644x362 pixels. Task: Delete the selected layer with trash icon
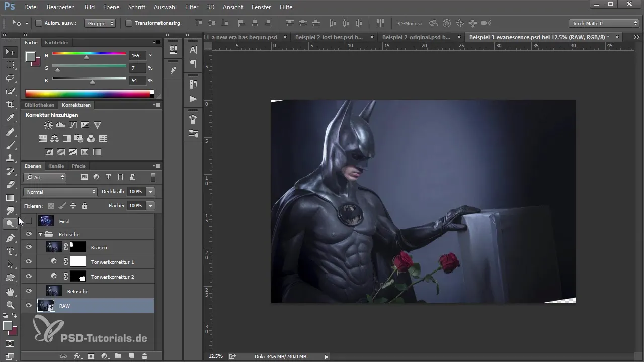click(x=144, y=356)
